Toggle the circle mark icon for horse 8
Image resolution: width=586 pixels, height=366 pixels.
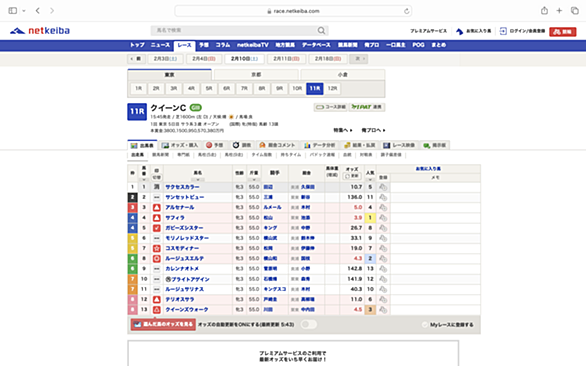tap(157, 259)
